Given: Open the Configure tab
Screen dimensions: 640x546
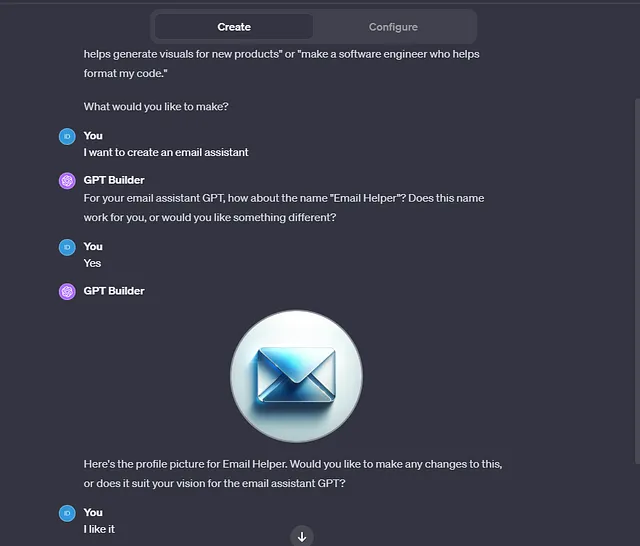Looking at the screenshot, I should pyautogui.click(x=393, y=27).
